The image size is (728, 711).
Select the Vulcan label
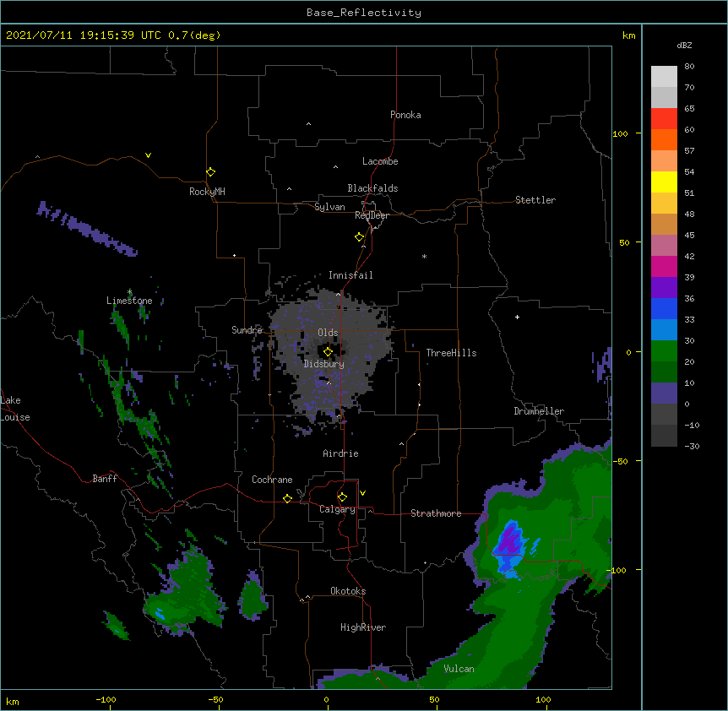(x=459, y=669)
